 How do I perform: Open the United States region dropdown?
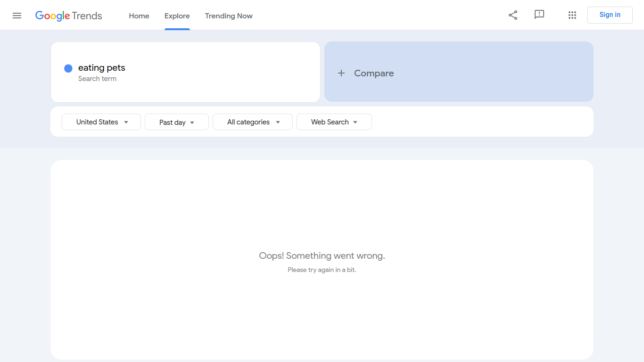[101, 122]
